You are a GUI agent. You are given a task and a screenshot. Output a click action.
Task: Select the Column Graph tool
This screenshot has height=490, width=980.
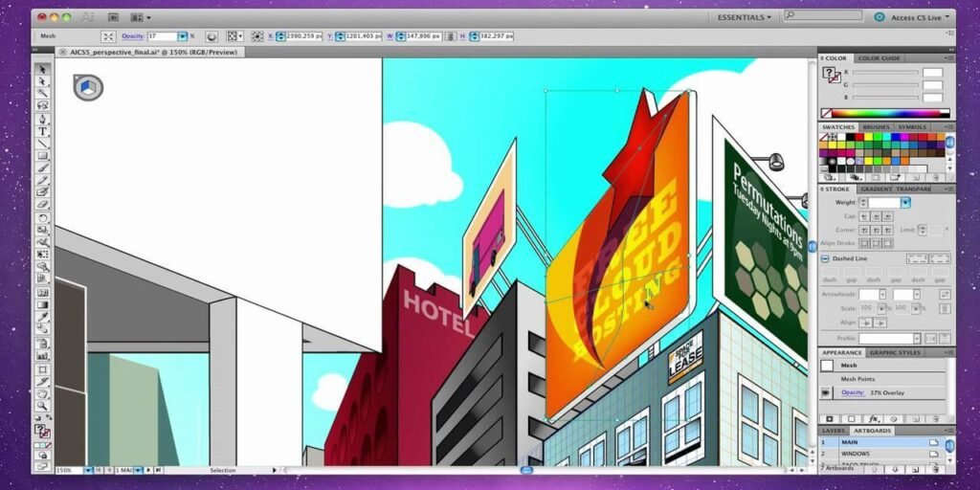point(42,355)
